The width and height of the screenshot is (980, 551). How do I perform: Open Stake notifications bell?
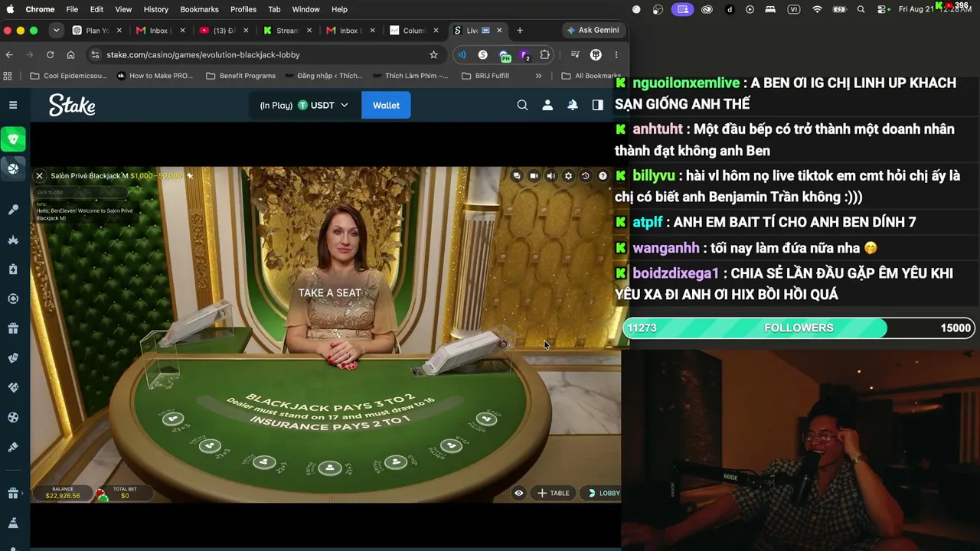[x=573, y=105]
